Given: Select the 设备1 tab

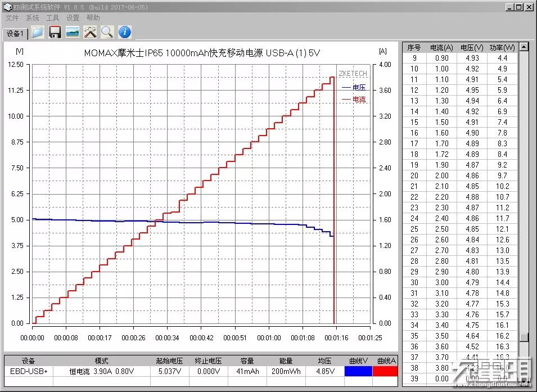Looking at the screenshot, I should point(15,34).
